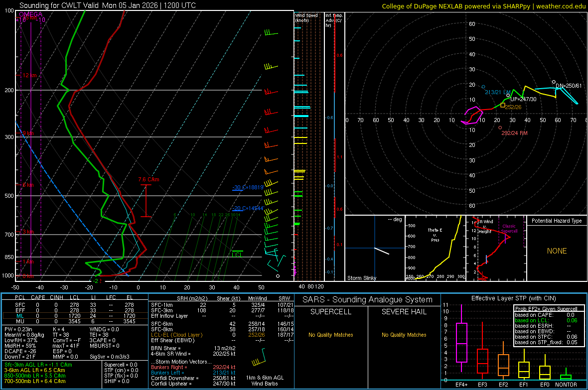Click the green 'based on LCL:' row
The width and height of the screenshot is (588, 390).
tap(546, 320)
